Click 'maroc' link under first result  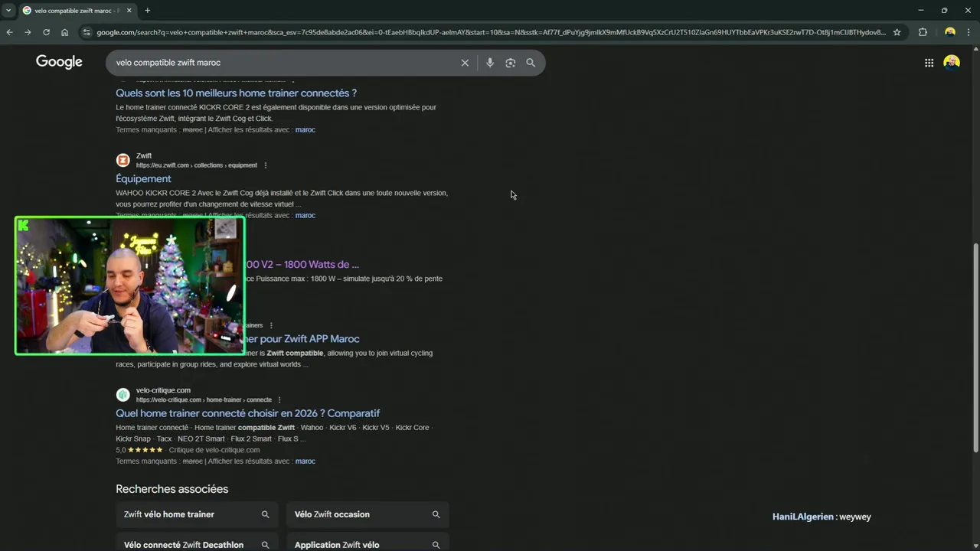[305, 129]
